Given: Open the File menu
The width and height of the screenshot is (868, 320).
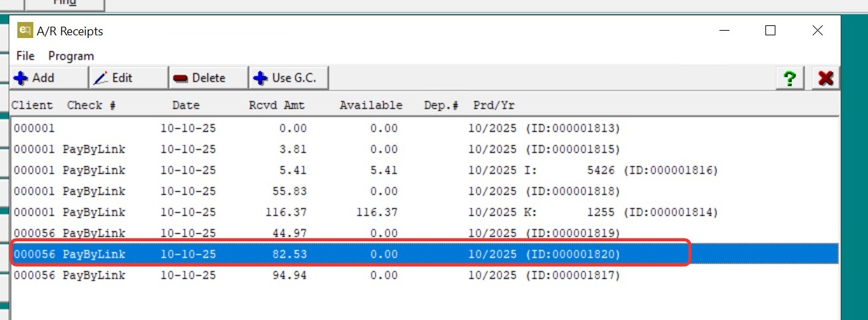Looking at the screenshot, I should click(x=25, y=56).
